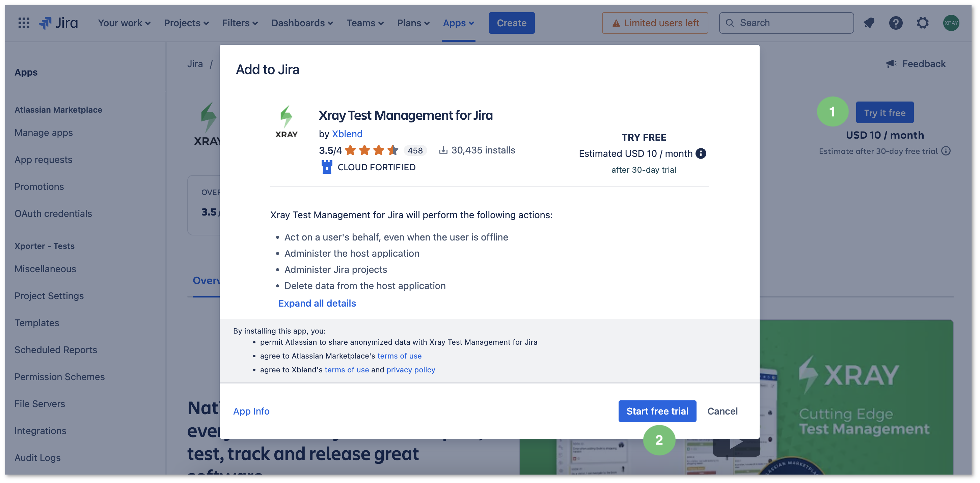
Task: Open OAuth credentials in sidebar
Action: pyautogui.click(x=53, y=214)
